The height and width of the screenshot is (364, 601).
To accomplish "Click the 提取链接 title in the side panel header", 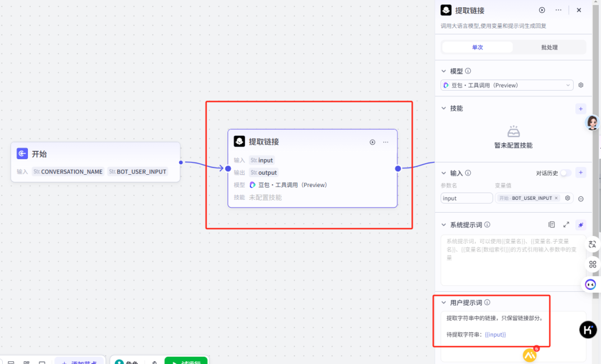I will click(470, 11).
